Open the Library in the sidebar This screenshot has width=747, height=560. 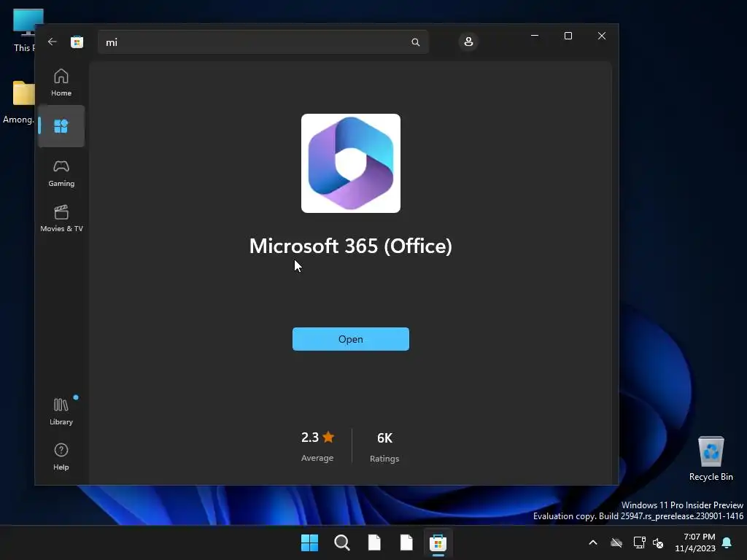tap(61, 411)
